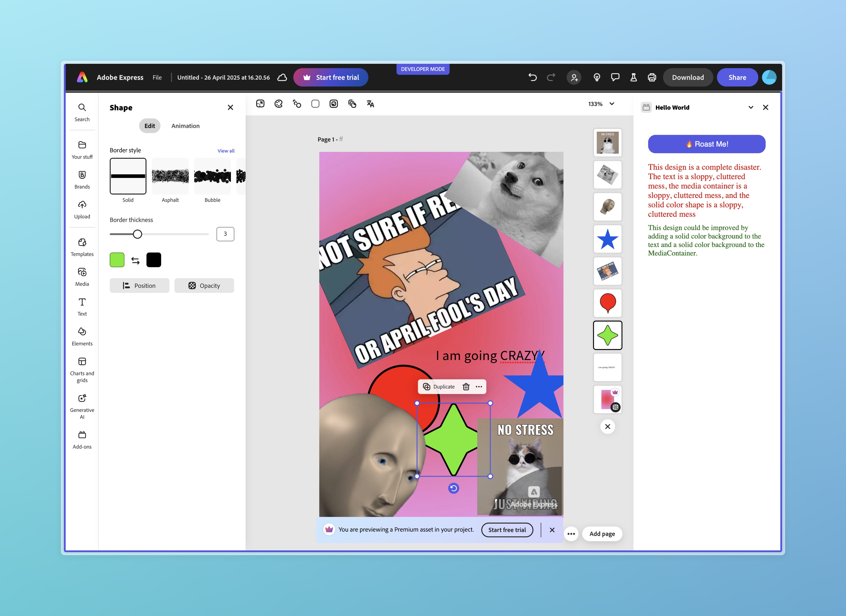The image size is (846, 616).
Task: Open the more options menu beside Duplicate
Action: pos(479,387)
